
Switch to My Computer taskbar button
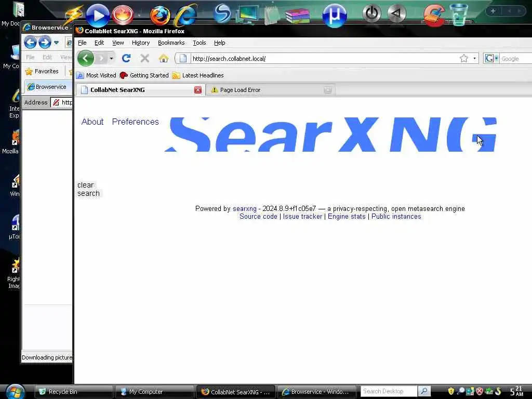click(x=154, y=392)
